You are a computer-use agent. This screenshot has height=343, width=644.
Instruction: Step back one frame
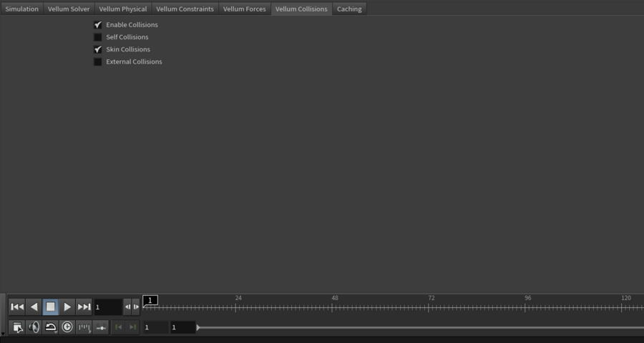(x=127, y=307)
